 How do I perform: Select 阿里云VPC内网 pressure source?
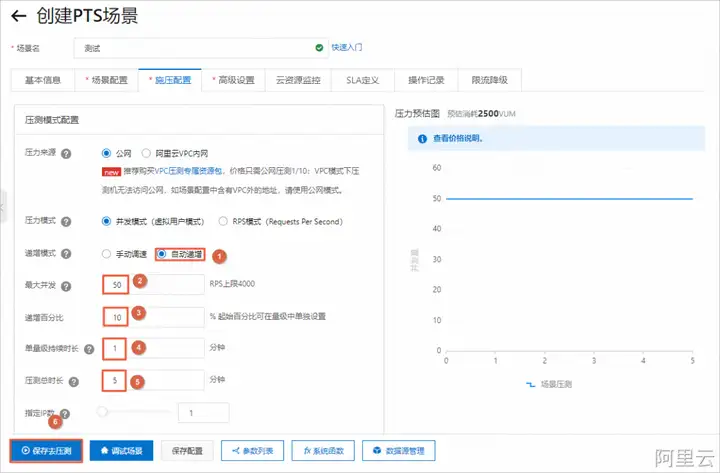[x=146, y=153]
